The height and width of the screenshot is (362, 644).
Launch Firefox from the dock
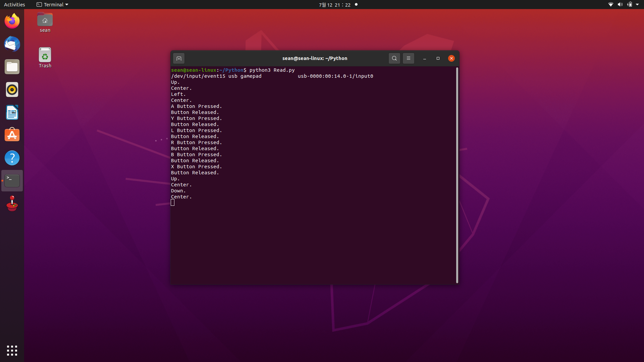click(12, 21)
